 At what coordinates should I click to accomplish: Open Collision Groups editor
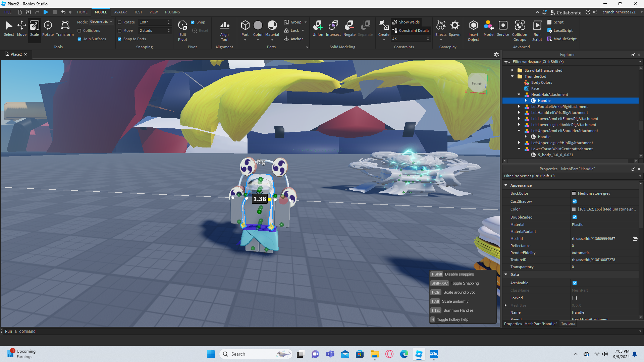click(520, 30)
